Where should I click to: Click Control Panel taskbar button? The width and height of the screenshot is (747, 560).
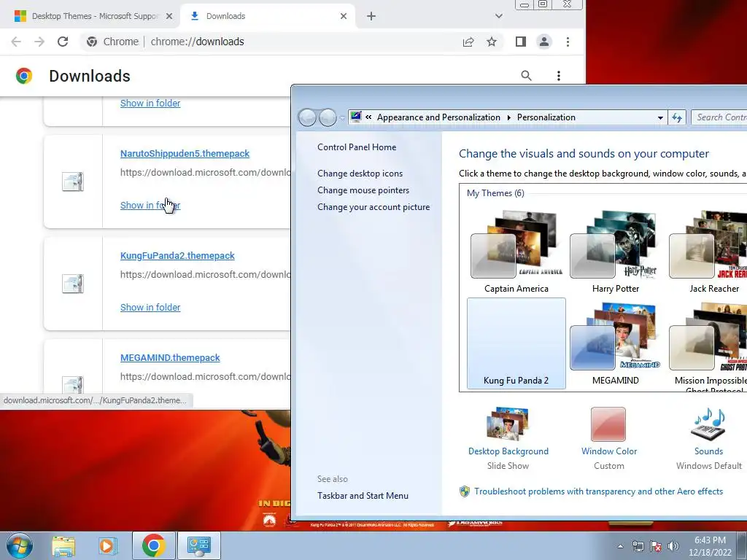coord(198,545)
